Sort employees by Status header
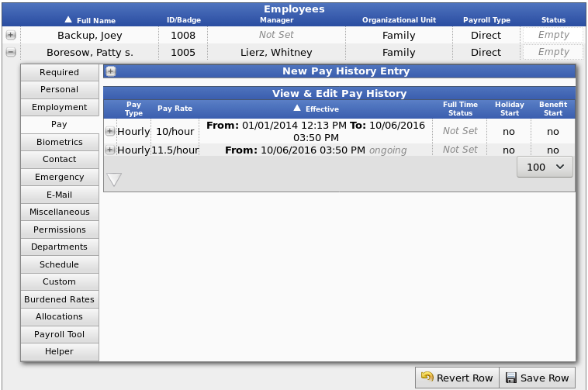588x390 pixels. tap(554, 20)
